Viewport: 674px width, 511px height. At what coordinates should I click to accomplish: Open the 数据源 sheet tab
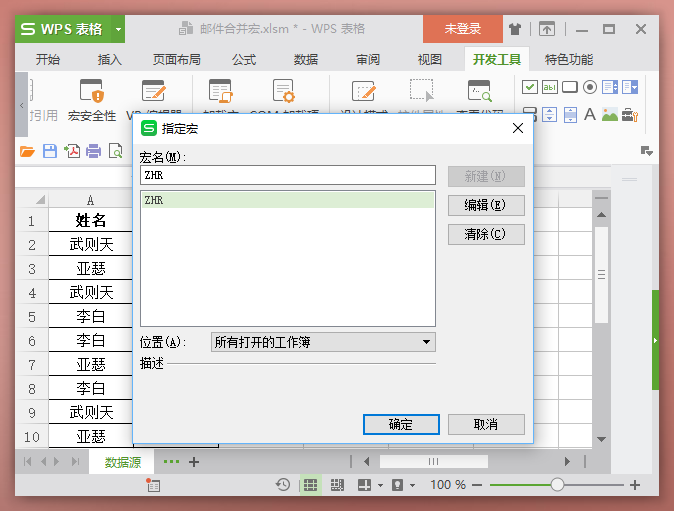click(123, 462)
